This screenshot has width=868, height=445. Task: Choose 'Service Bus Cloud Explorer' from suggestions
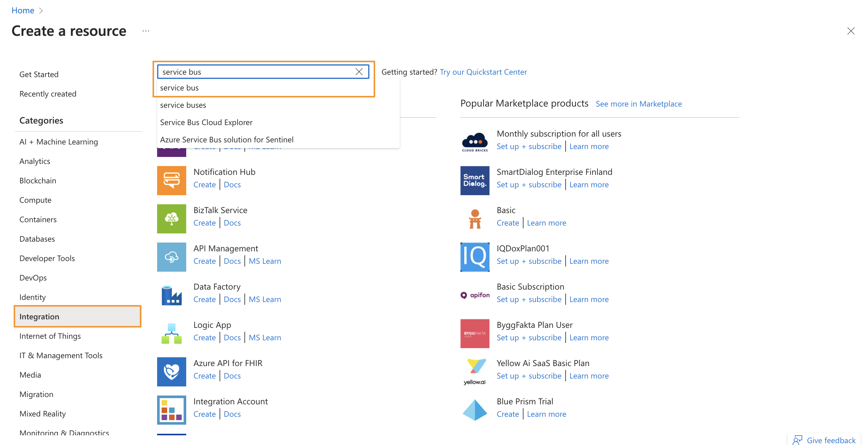(x=206, y=122)
